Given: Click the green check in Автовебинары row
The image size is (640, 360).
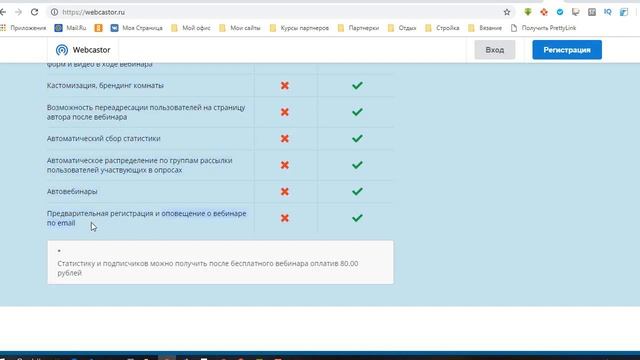Looking at the screenshot, I should click(x=357, y=191).
